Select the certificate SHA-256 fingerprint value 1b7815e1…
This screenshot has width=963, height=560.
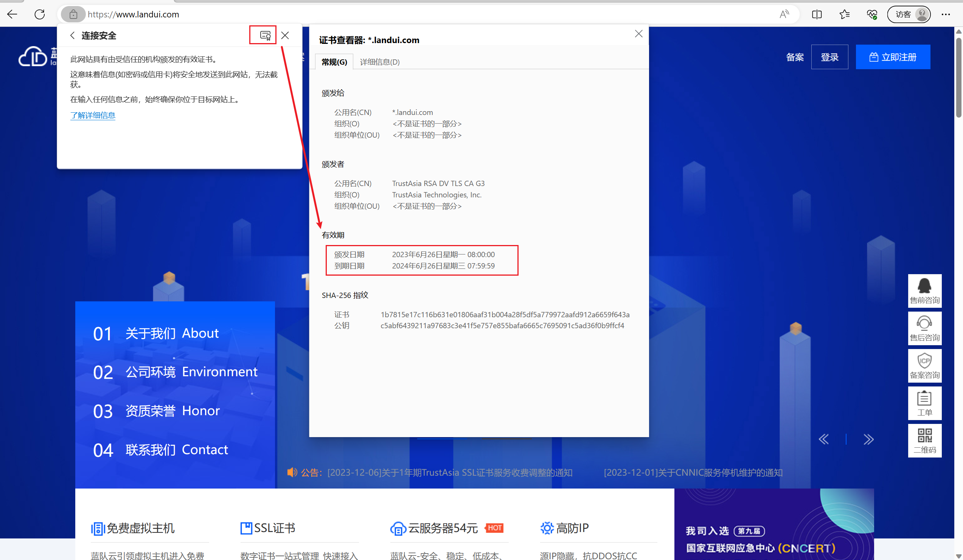(505, 315)
